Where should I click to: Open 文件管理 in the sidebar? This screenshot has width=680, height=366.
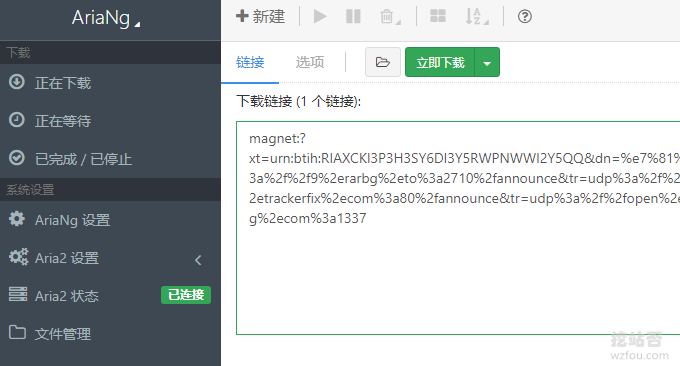pos(110,333)
